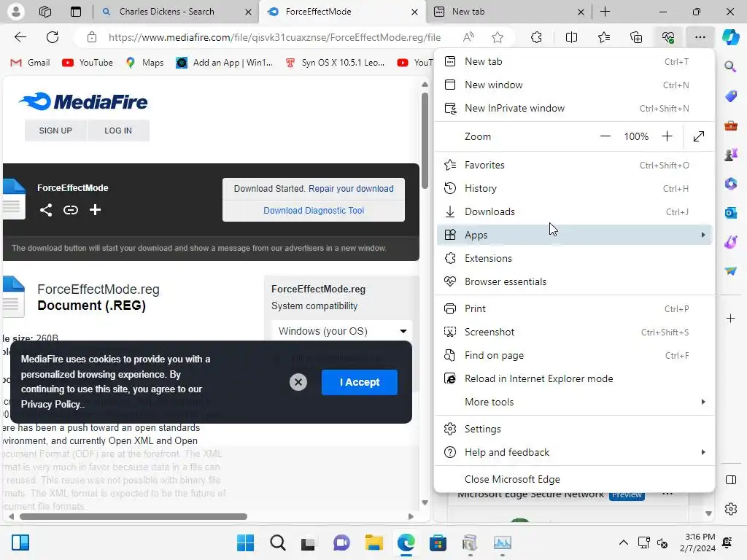Click Repair your download link

[351, 189]
